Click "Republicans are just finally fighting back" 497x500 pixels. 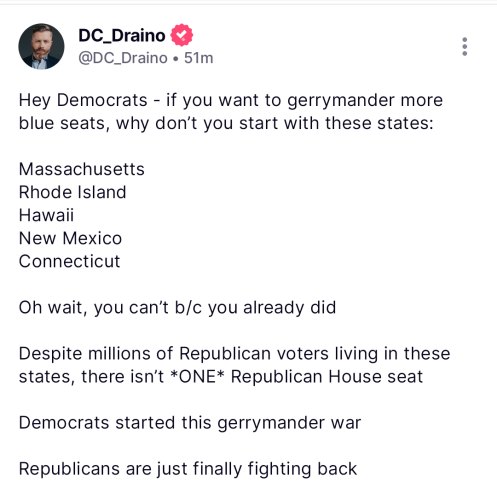click(188, 469)
